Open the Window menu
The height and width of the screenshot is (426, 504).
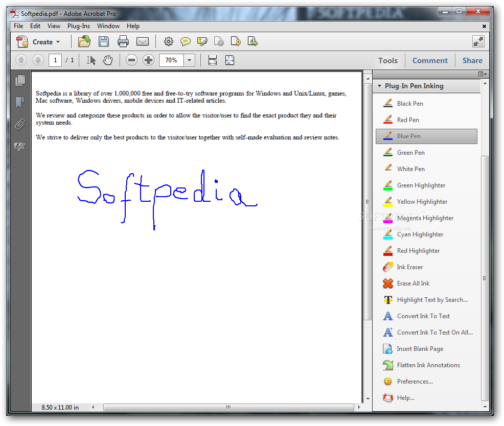tap(108, 26)
